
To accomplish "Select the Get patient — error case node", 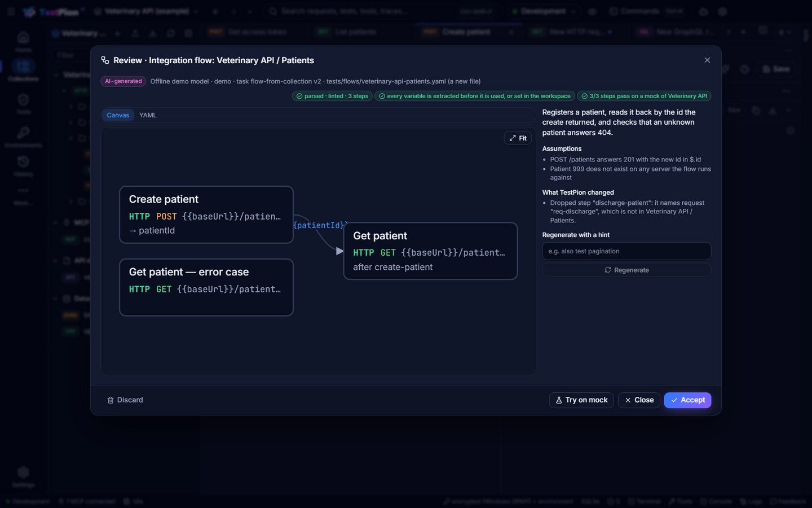I will coord(206,287).
